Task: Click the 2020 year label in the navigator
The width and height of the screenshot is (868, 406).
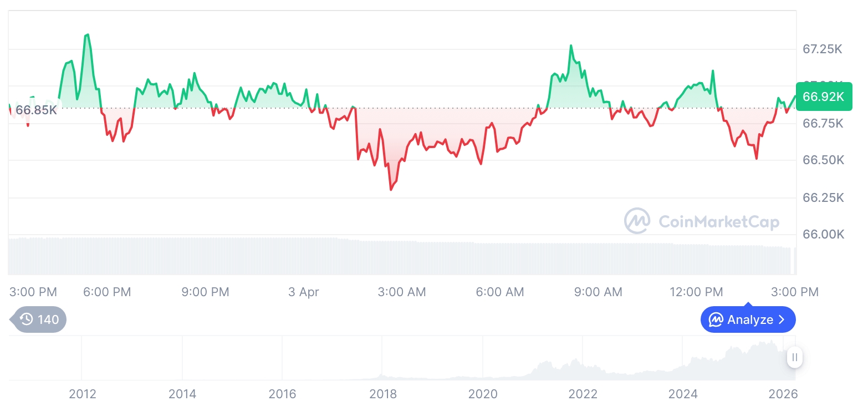Action: point(483,394)
